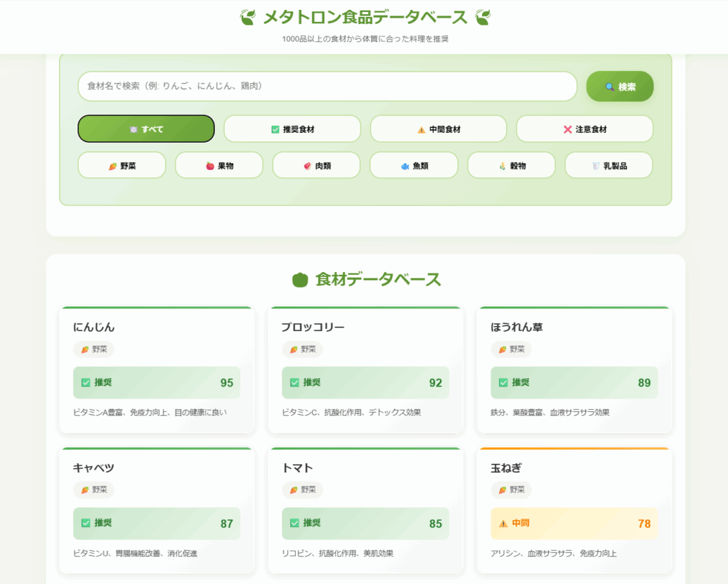Click the checkmark icon on トマト's 推奨 badge
Image resolution: width=728 pixels, height=584 pixels.
pos(294,524)
